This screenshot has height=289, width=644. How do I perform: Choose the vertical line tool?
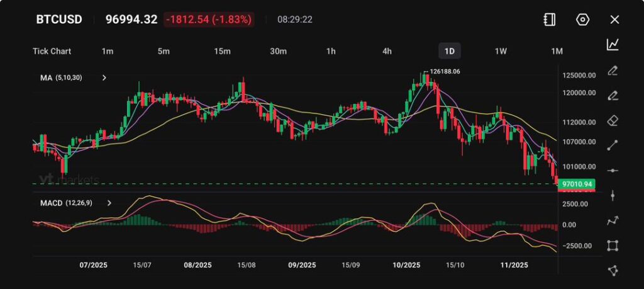(x=613, y=196)
